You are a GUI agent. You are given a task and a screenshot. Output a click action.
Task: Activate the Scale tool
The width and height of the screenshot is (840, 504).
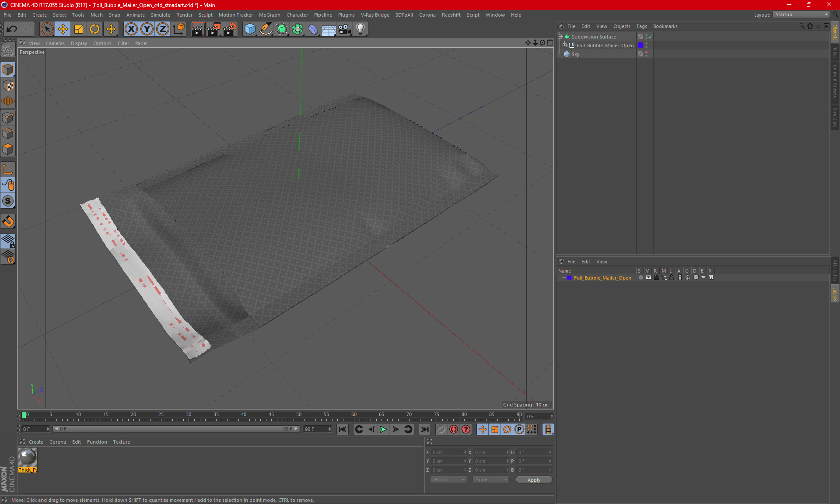click(79, 29)
